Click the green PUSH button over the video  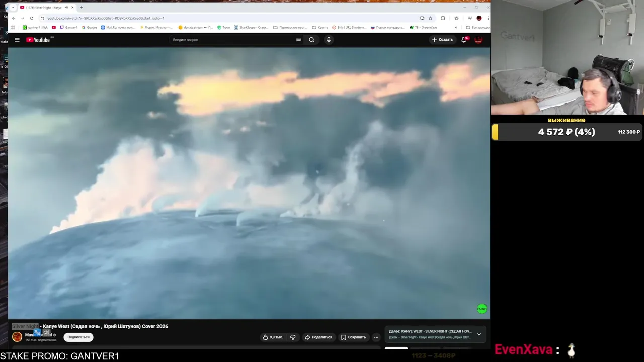[x=481, y=309]
